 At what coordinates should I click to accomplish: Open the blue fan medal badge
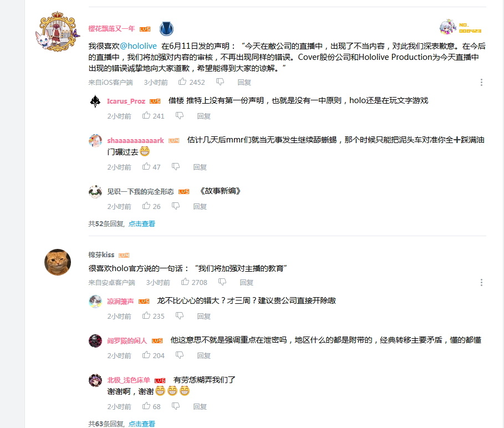(x=166, y=29)
